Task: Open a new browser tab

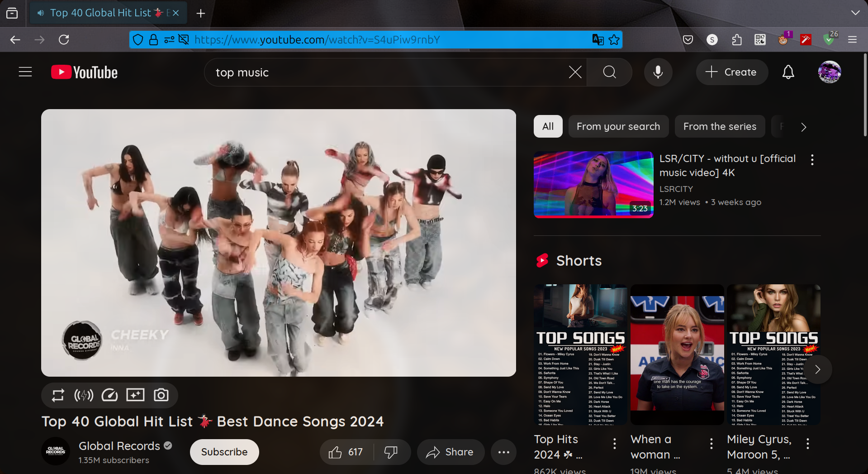Action: pyautogui.click(x=201, y=14)
